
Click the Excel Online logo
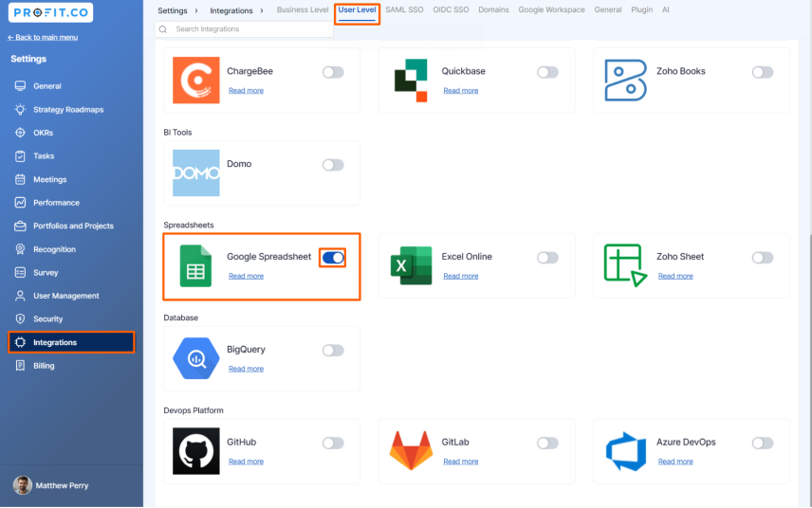click(x=411, y=265)
